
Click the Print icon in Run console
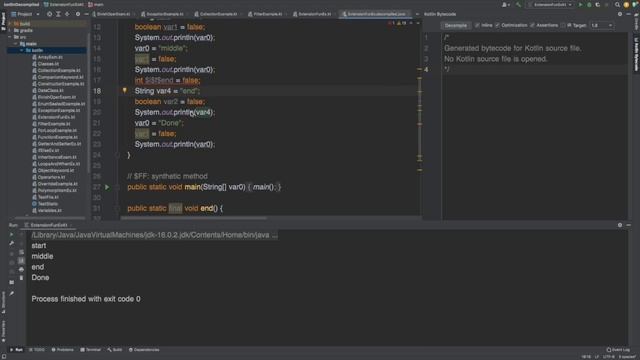click(21, 269)
